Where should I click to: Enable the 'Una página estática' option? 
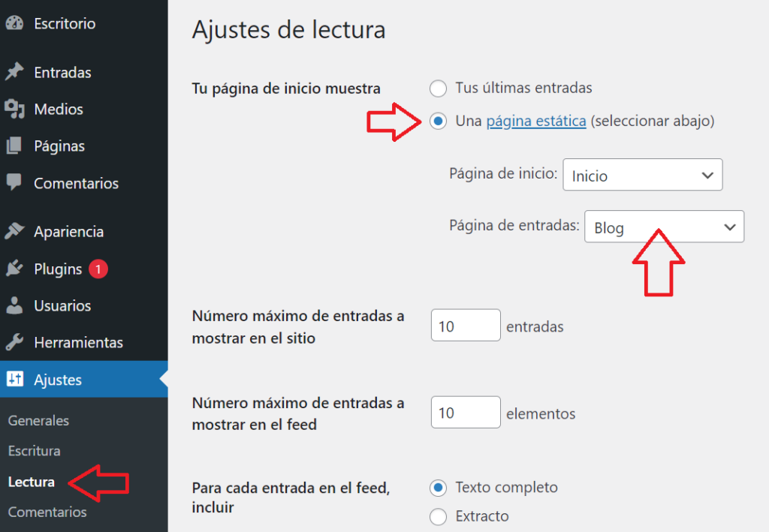click(x=438, y=120)
